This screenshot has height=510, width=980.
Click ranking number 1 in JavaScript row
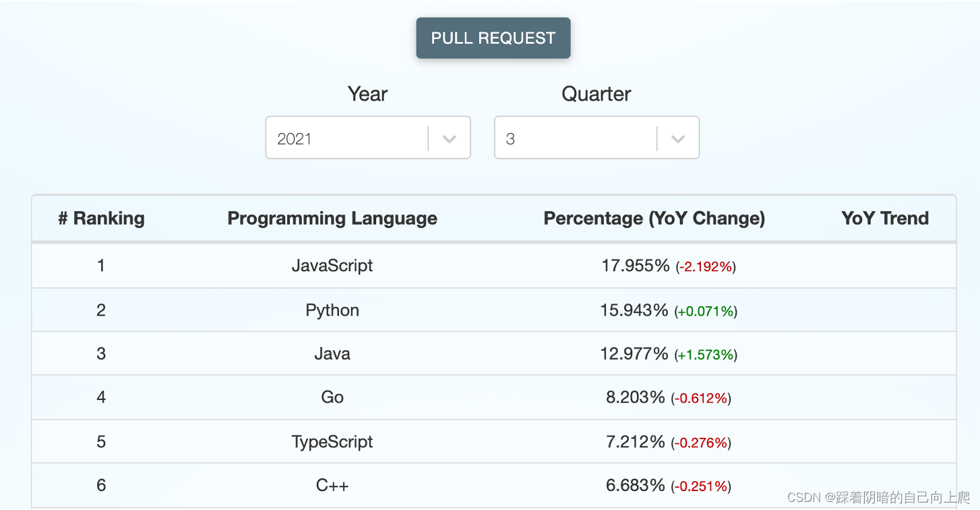pyautogui.click(x=101, y=266)
